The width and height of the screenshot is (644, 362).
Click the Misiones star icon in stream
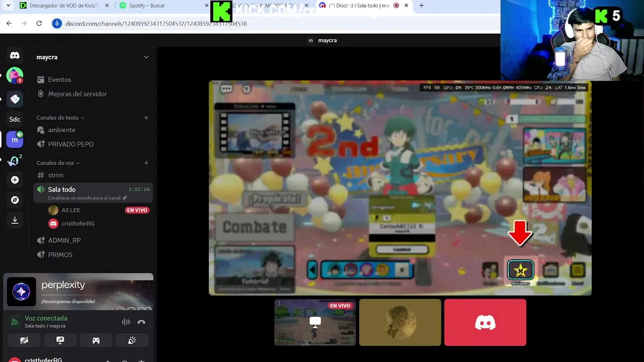pyautogui.click(x=520, y=270)
